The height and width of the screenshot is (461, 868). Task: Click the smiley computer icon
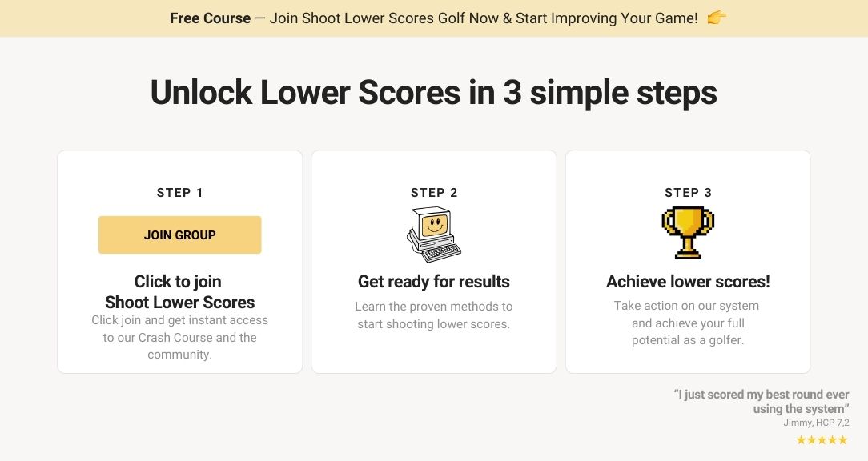point(433,235)
